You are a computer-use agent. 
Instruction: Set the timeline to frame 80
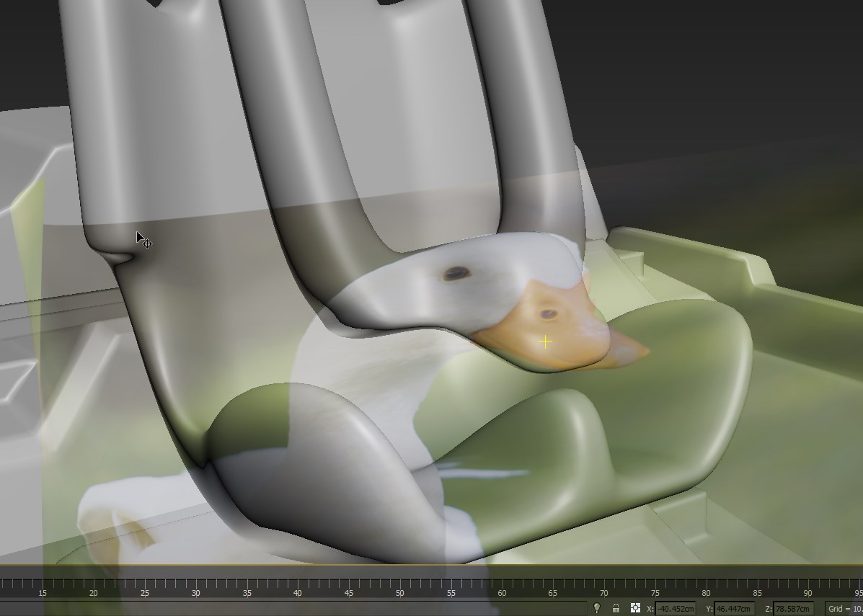706,584
